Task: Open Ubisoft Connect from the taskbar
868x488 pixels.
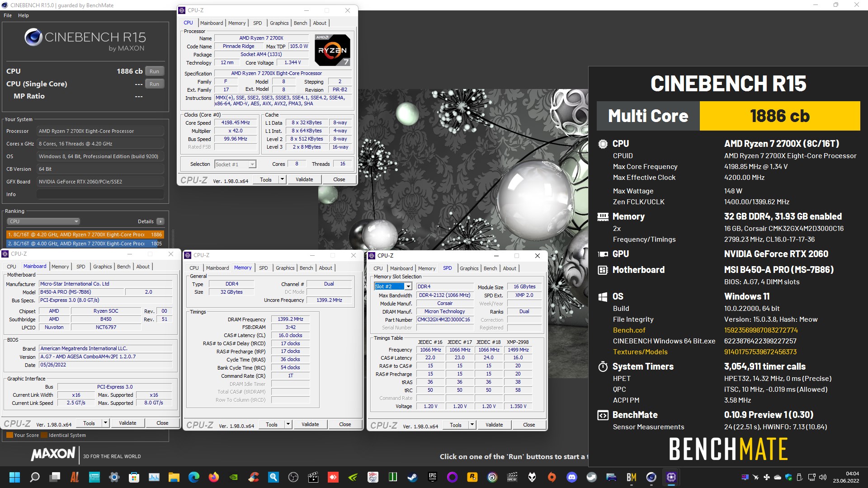Action: click(492, 477)
